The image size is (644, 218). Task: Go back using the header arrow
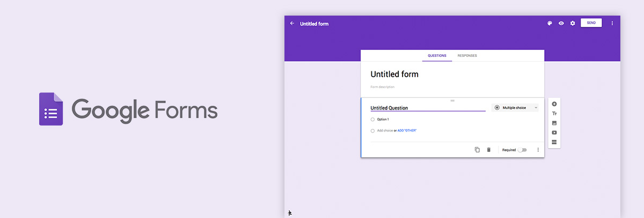pos(292,24)
